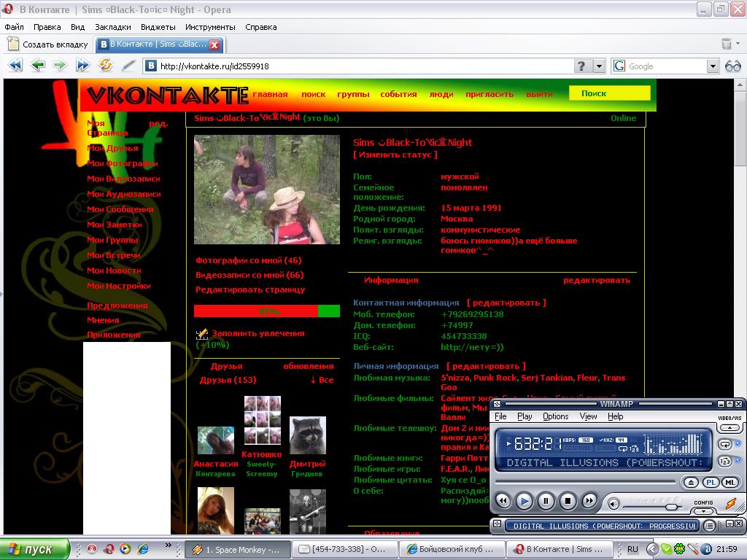Toggle repeat in Winamp

click(x=724, y=445)
